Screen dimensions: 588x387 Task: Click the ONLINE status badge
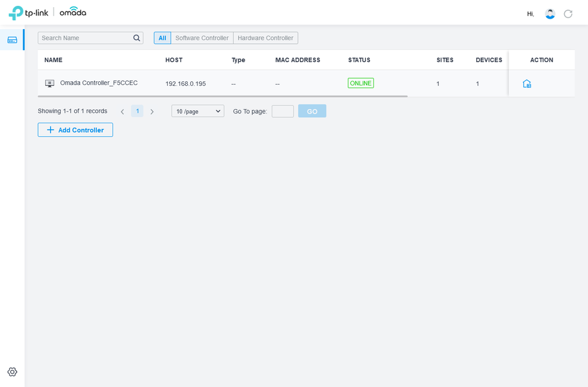[361, 83]
